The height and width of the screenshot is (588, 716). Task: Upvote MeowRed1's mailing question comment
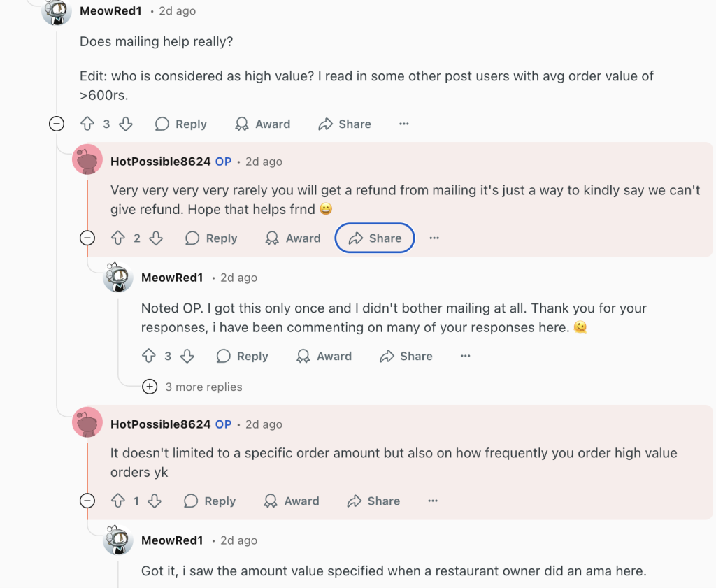coord(87,124)
